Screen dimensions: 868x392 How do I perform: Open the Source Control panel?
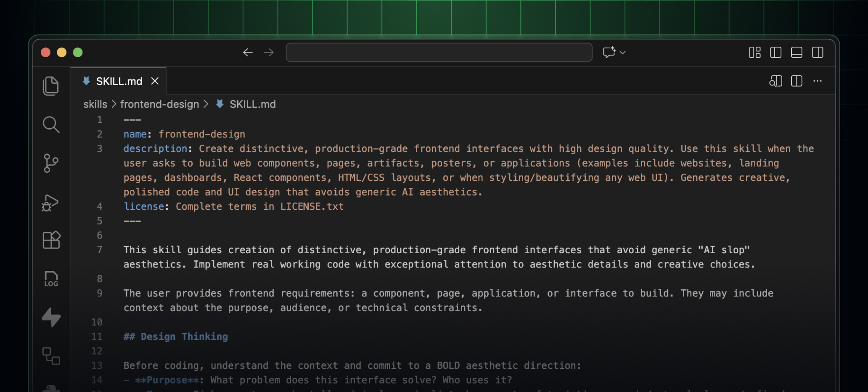tap(51, 163)
